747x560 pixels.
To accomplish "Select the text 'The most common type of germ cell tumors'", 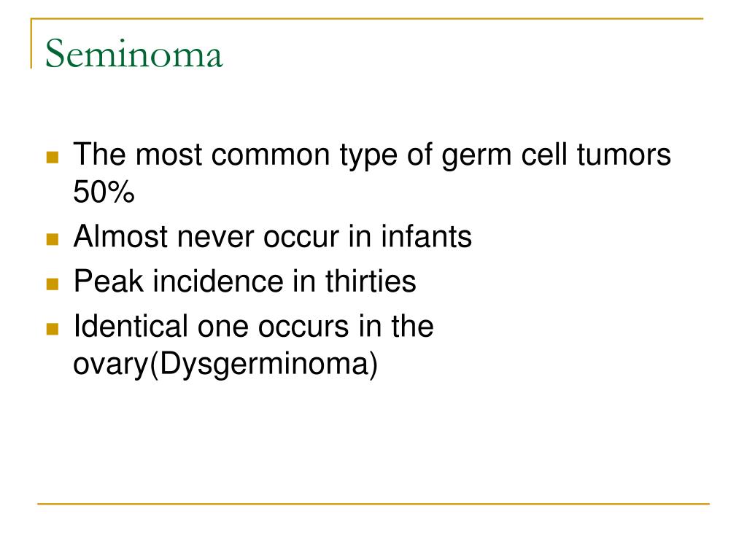I will pos(372,156).
